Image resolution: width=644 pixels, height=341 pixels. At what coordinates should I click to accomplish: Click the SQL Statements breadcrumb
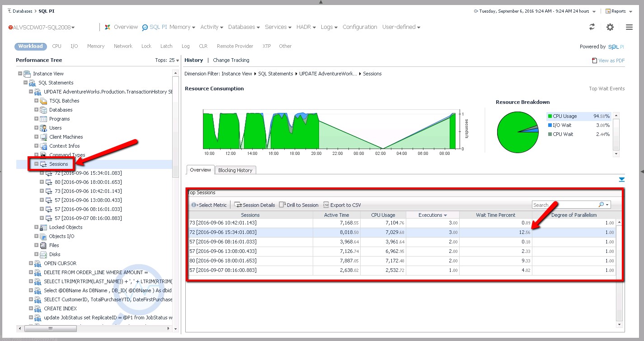pyautogui.click(x=276, y=74)
